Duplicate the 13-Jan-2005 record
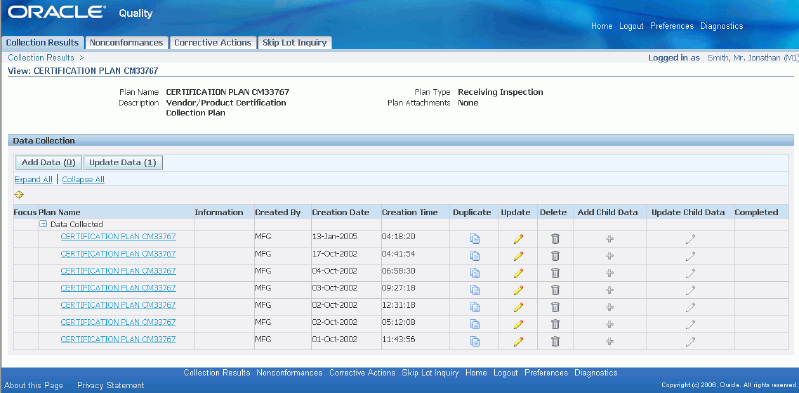This screenshot has width=799, height=393. pyautogui.click(x=474, y=239)
